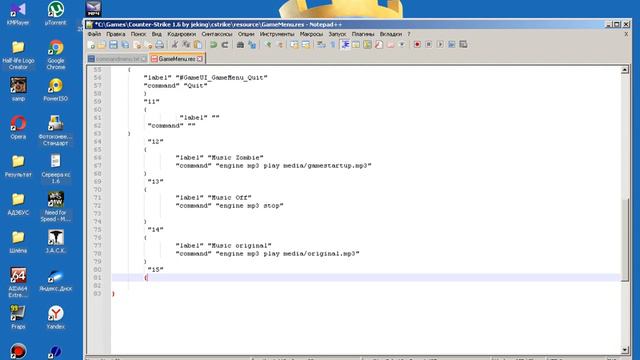
Task: Click the editor scrollbar down arrow
Action: [625, 350]
